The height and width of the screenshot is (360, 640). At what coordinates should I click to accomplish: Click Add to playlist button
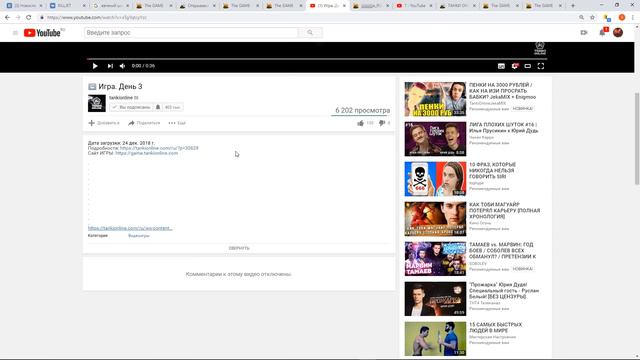tap(104, 123)
